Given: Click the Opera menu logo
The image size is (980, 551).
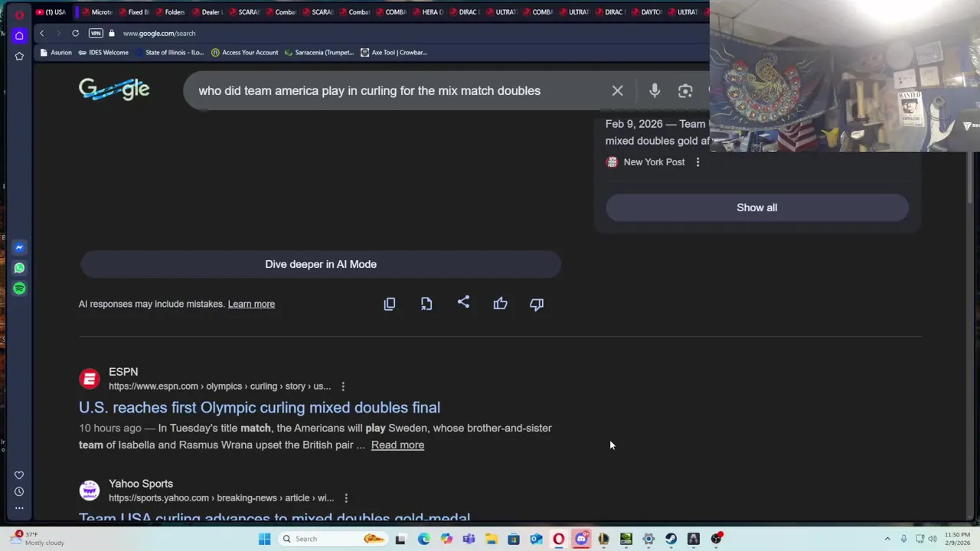Looking at the screenshot, I should tap(19, 15).
